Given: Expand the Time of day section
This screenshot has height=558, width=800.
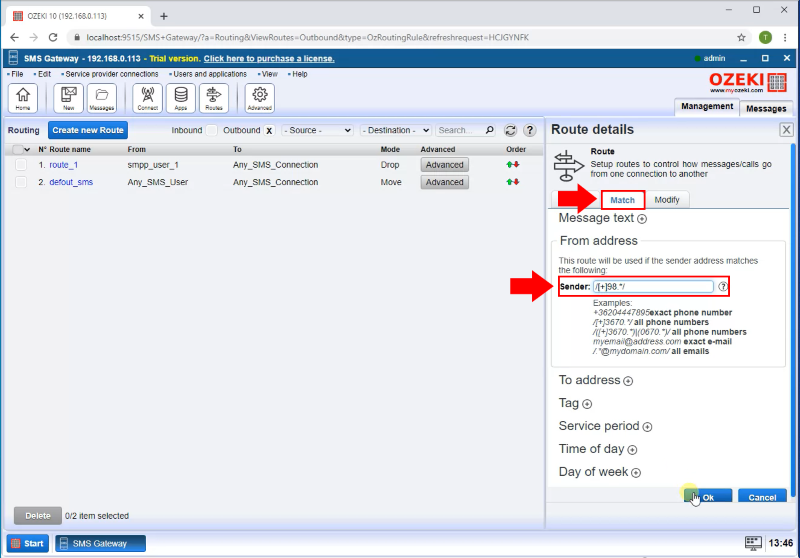Looking at the screenshot, I should point(632,450).
